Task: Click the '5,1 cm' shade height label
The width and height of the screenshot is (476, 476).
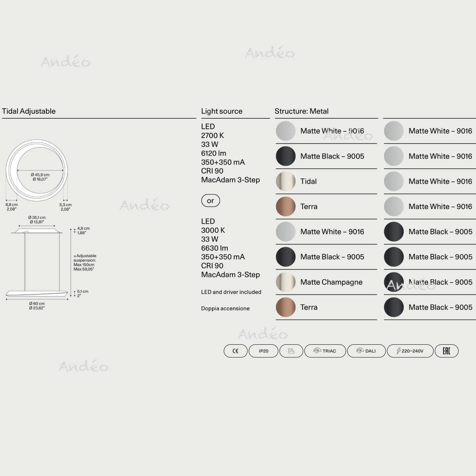Action: click(83, 291)
